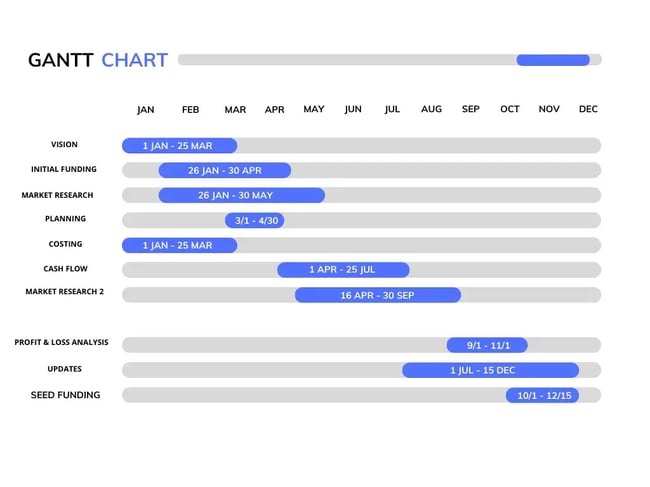The image size is (650, 487).
Task: Click the JUL month label
Action: [392, 110]
